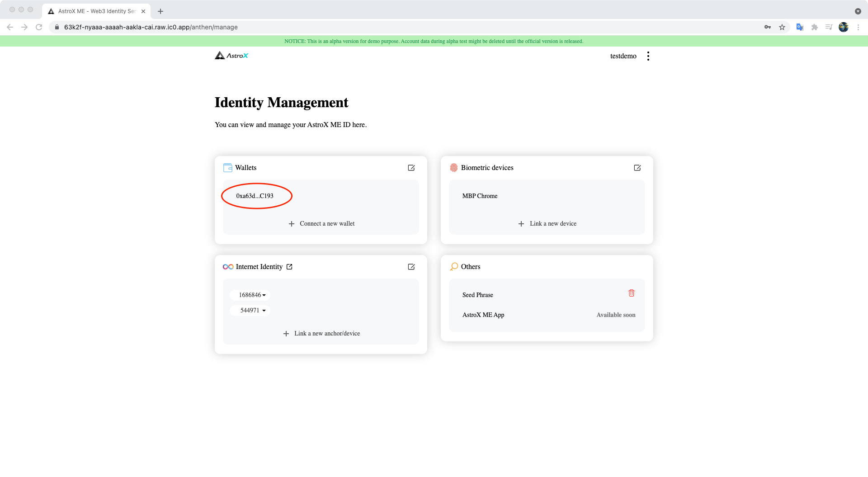Click the Others key icon
The image size is (868, 477).
coord(454,267)
